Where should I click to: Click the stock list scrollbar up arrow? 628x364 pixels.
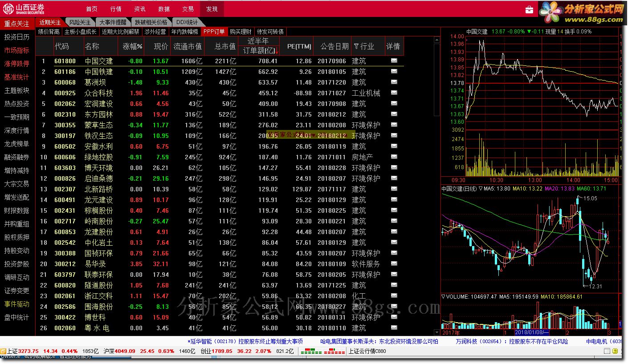(436, 40)
